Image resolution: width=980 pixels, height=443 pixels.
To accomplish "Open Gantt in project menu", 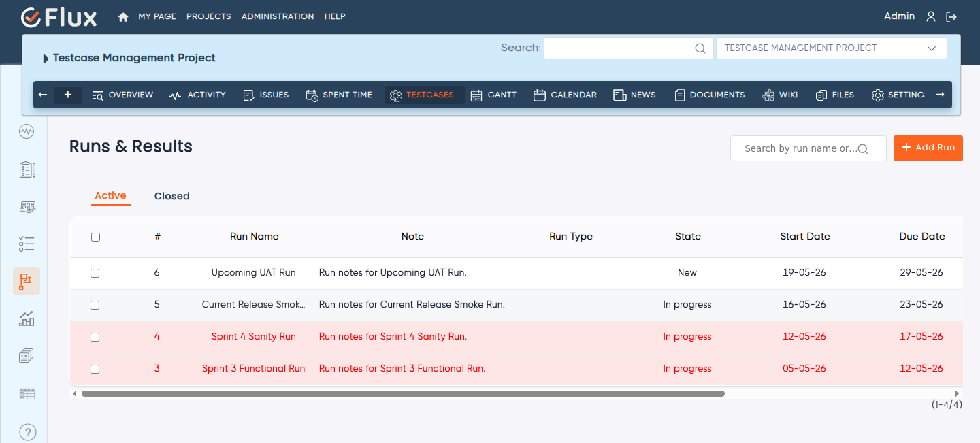I will coord(493,95).
